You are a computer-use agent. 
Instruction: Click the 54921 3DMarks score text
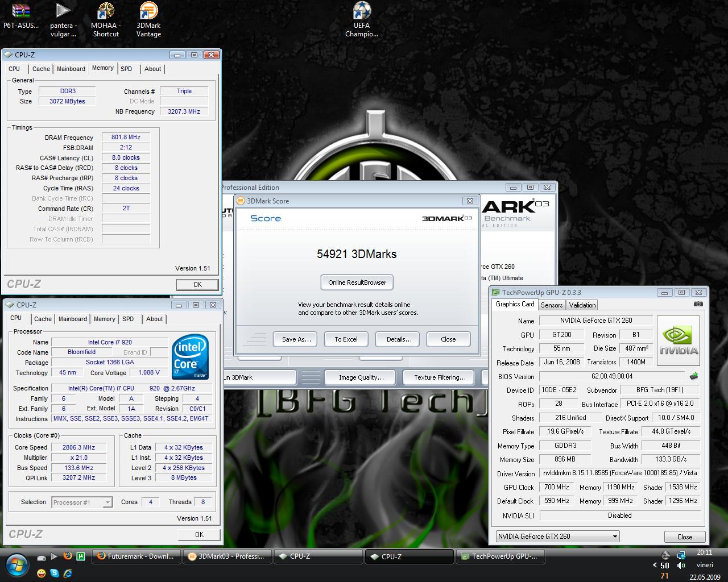tap(357, 254)
